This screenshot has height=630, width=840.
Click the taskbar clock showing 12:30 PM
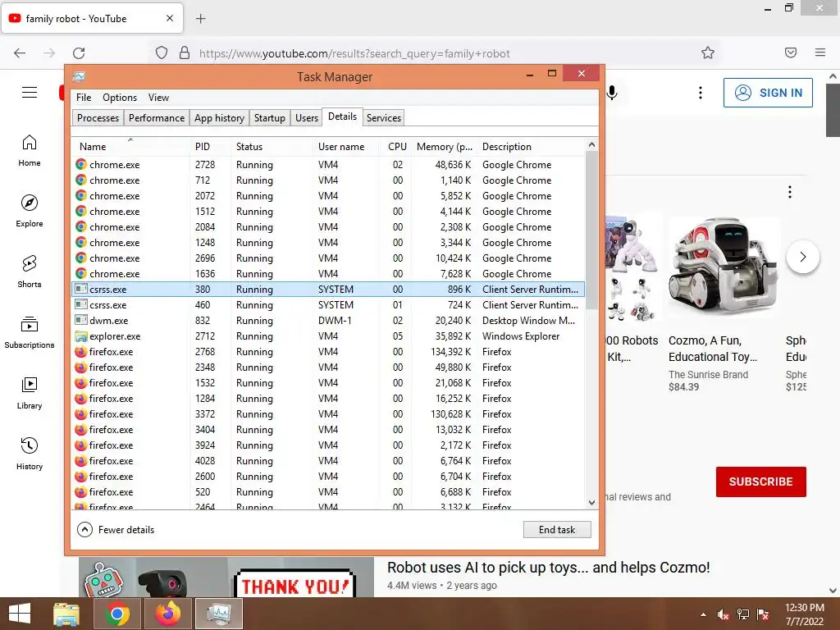(804, 614)
